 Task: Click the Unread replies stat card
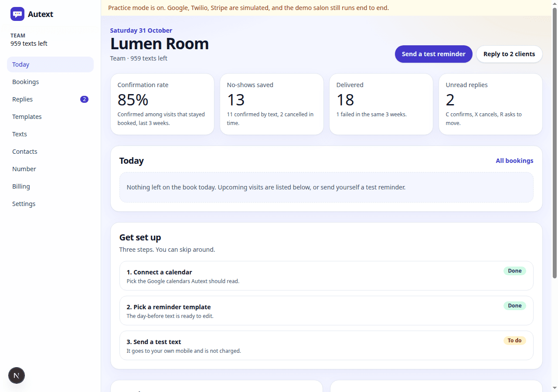point(490,104)
